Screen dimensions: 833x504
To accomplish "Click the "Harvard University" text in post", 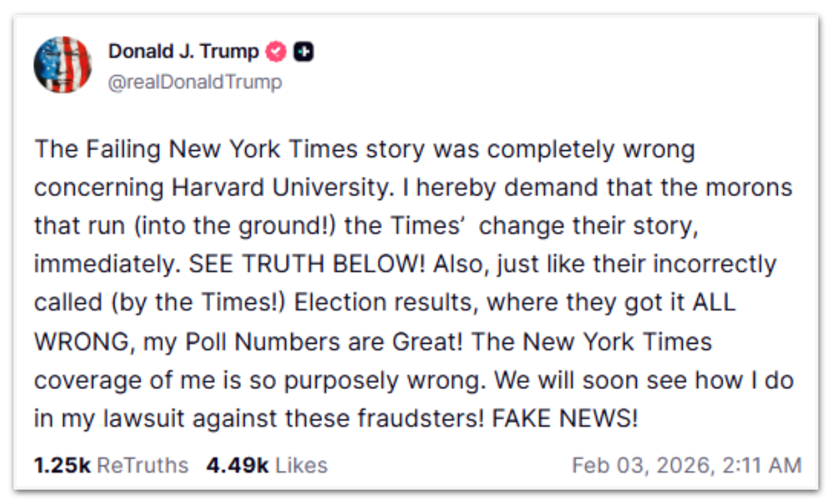I will click(279, 188).
